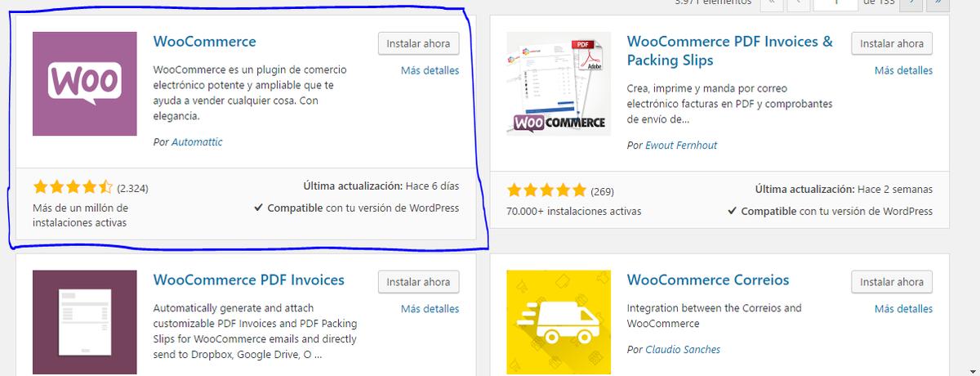Show Más detalles for WooCommerce PDF Invoices
This screenshot has width=980, height=376.
[x=430, y=309]
